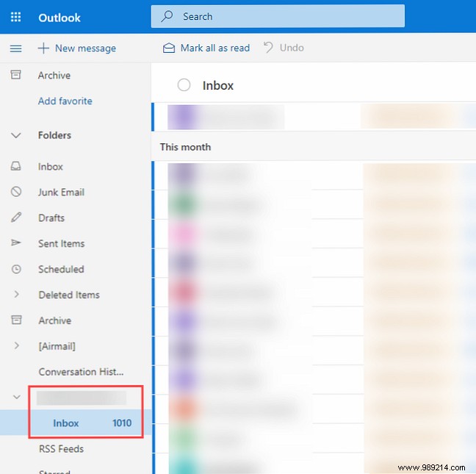
Task: Expand the [Airmail] folder chevron
Action: tap(17, 345)
